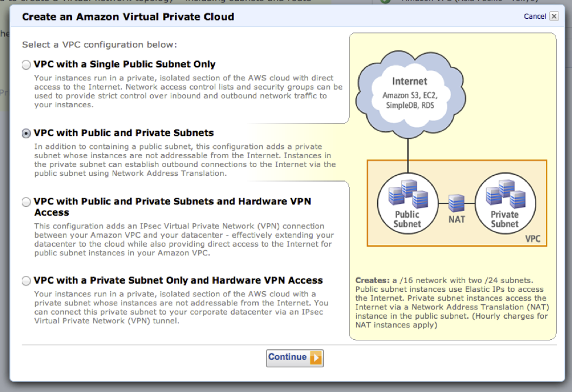Click the 'VPC with a Single Public Subnet Only' heading
Screen dimensions: 572x392
coord(124,64)
